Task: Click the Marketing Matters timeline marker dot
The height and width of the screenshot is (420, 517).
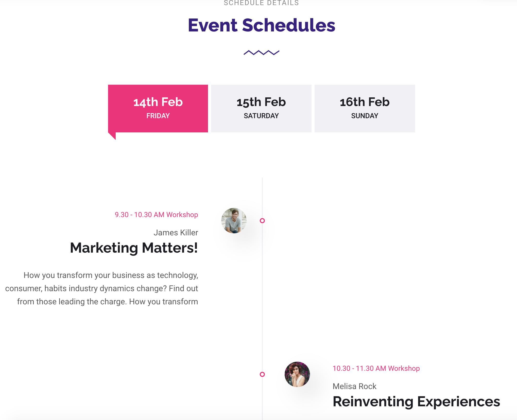Action: [262, 221]
